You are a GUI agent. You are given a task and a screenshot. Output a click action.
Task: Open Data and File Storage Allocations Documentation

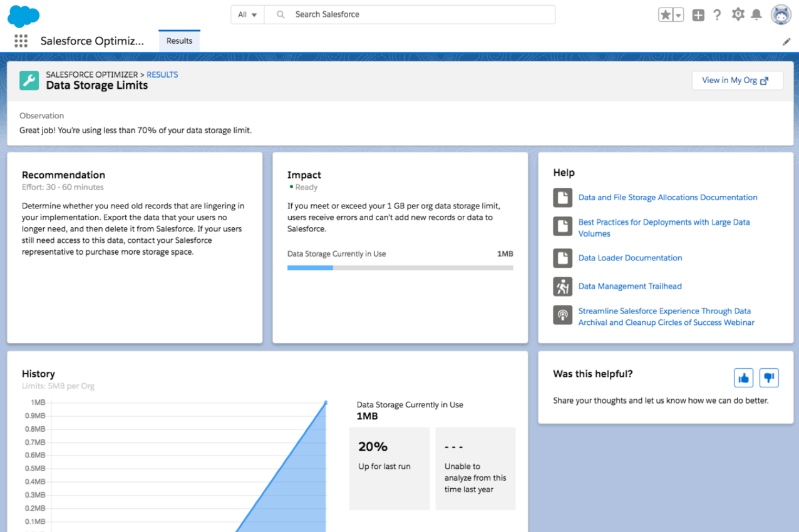(668, 197)
